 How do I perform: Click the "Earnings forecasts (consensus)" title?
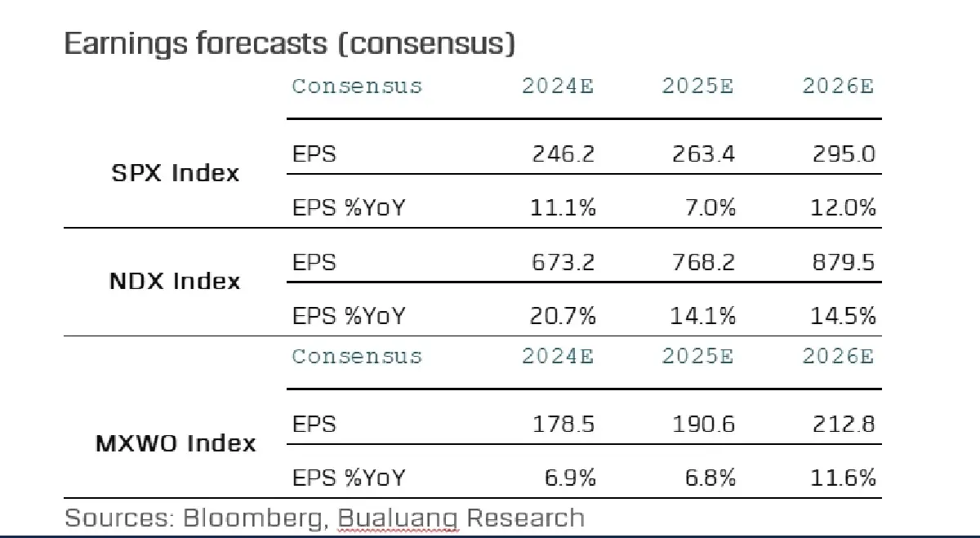tap(289, 43)
